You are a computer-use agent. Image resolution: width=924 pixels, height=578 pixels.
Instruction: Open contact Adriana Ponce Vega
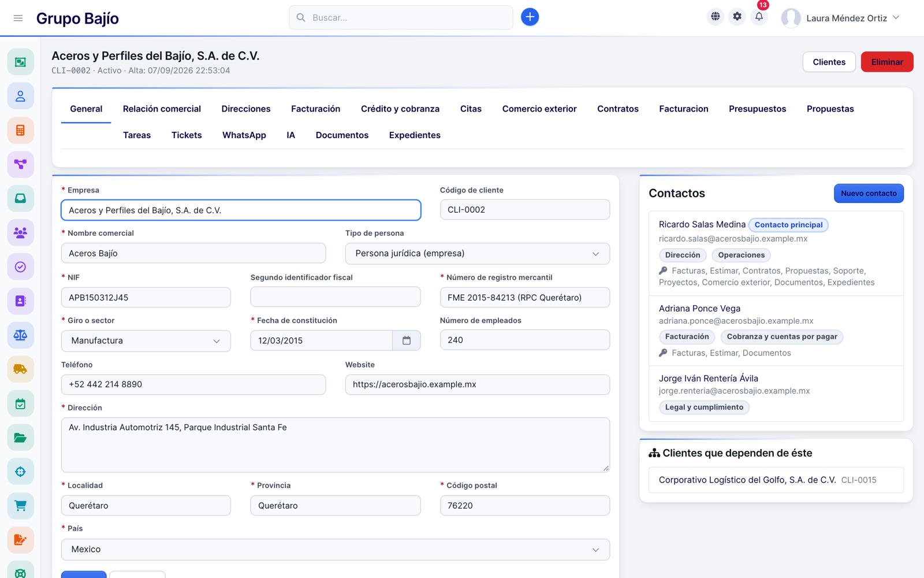pos(699,309)
